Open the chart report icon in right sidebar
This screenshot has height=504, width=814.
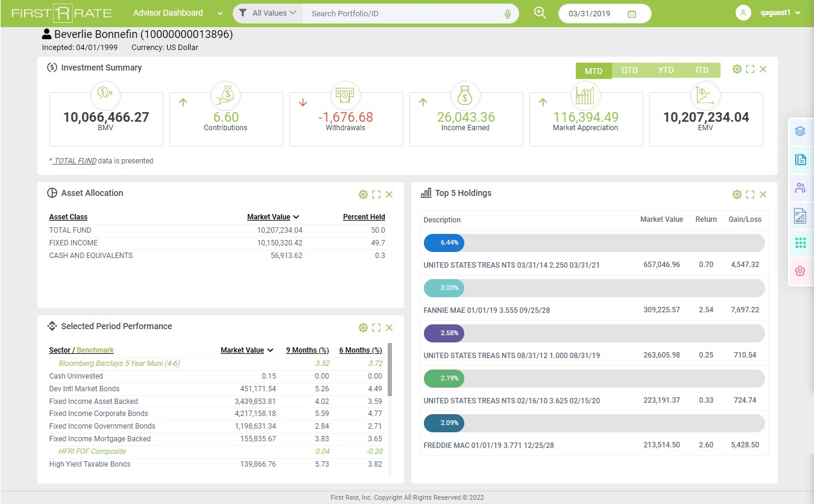click(x=800, y=215)
